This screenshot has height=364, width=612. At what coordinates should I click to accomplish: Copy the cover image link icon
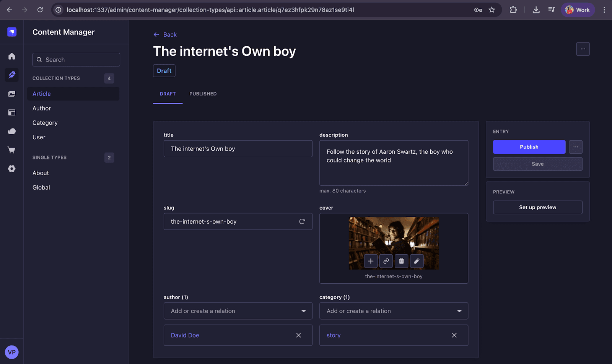pyautogui.click(x=386, y=261)
